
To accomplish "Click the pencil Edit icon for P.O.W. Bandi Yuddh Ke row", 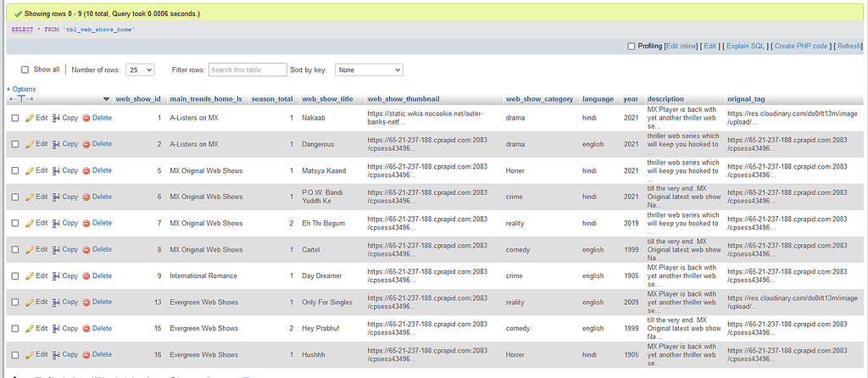I will coord(30,197).
